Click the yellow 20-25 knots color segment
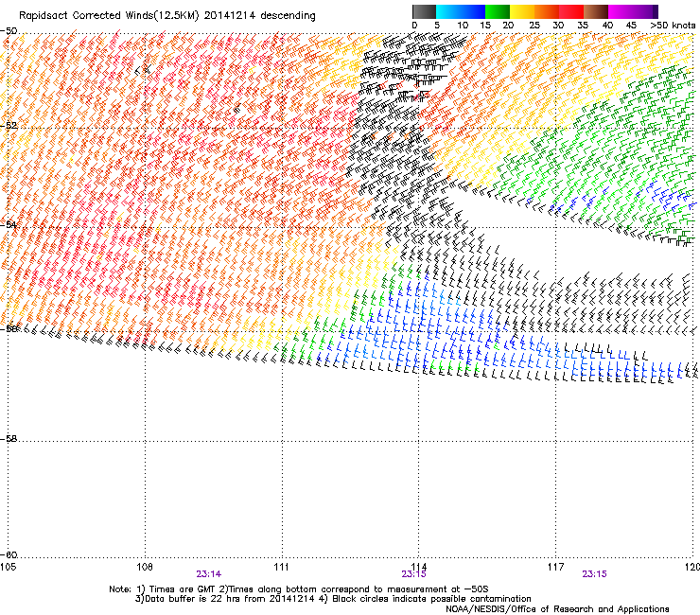The image size is (700, 615). tap(522, 11)
